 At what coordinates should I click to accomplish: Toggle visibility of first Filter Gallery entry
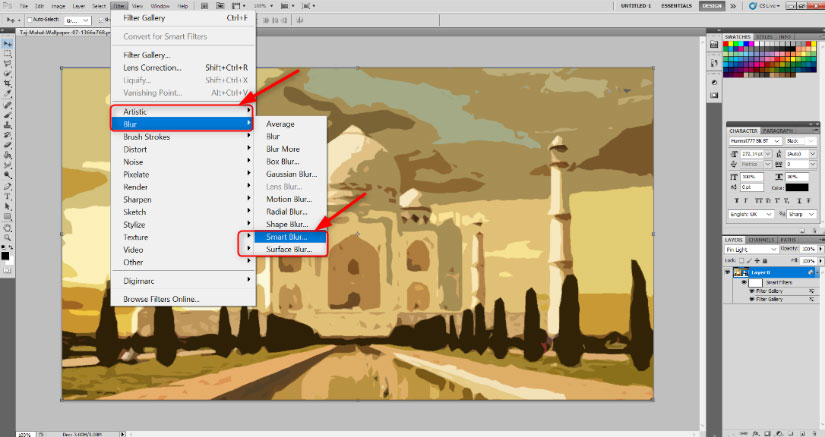point(752,291)
